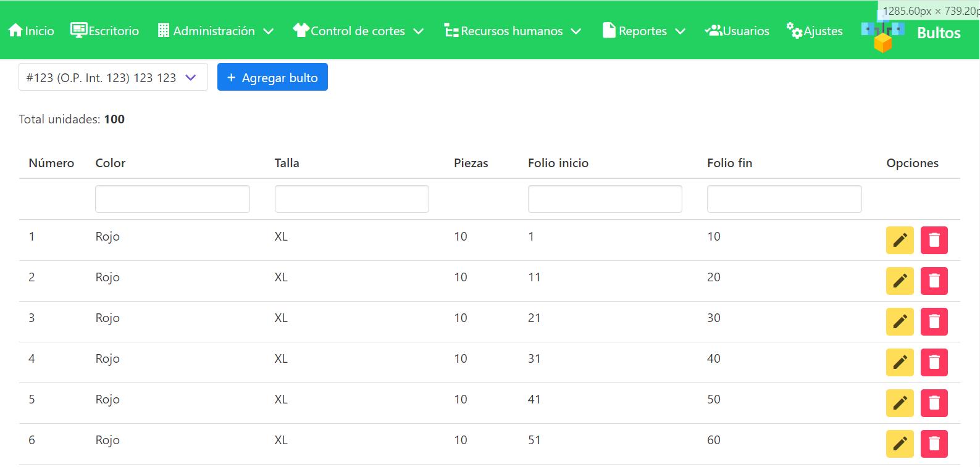Viewport: 980px width, 467px height.
Task: Open the order #123 selector dropdown
Action: 113,78
